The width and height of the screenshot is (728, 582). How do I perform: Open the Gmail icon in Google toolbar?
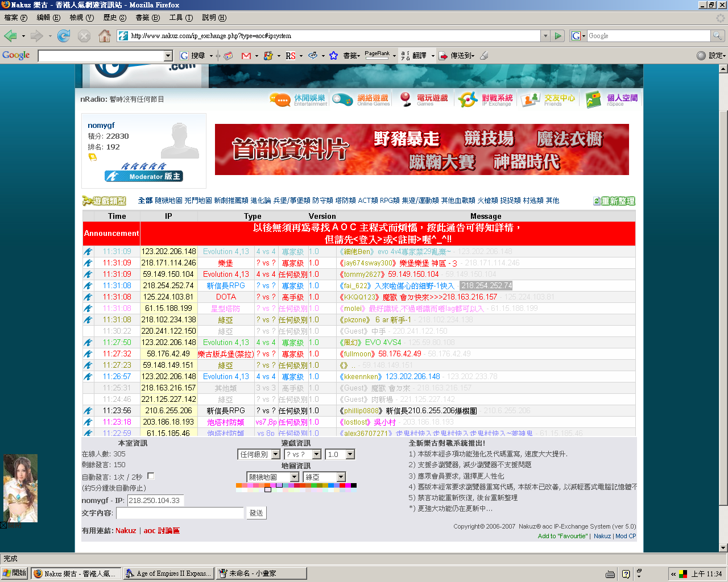click(246, 56)
